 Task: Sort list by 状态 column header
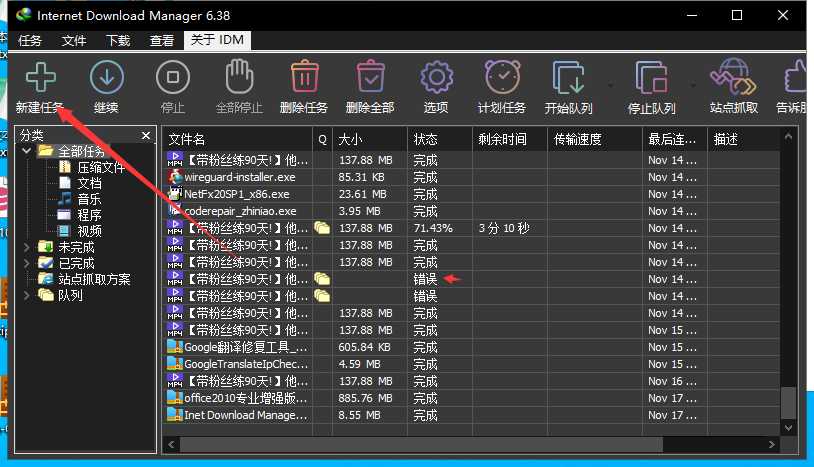438,139
